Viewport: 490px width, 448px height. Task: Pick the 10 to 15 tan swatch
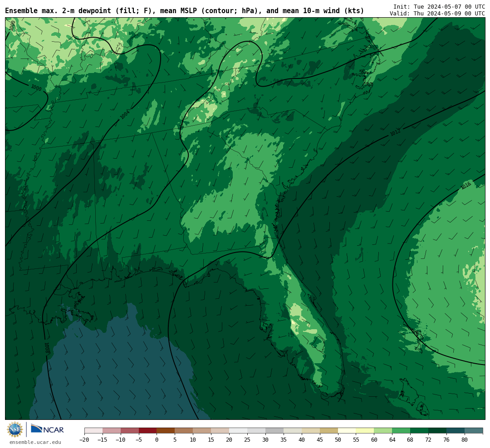(202, 431)
